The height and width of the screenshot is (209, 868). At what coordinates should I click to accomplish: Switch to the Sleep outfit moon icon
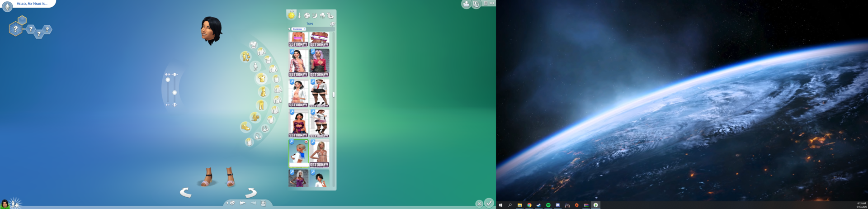coord(315,15)
